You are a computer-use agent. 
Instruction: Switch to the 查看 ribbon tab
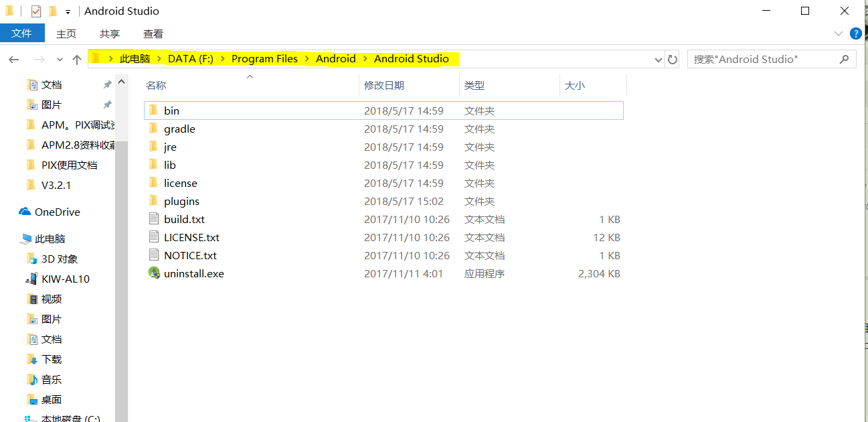pyautogui.click(x=153, y=33)
